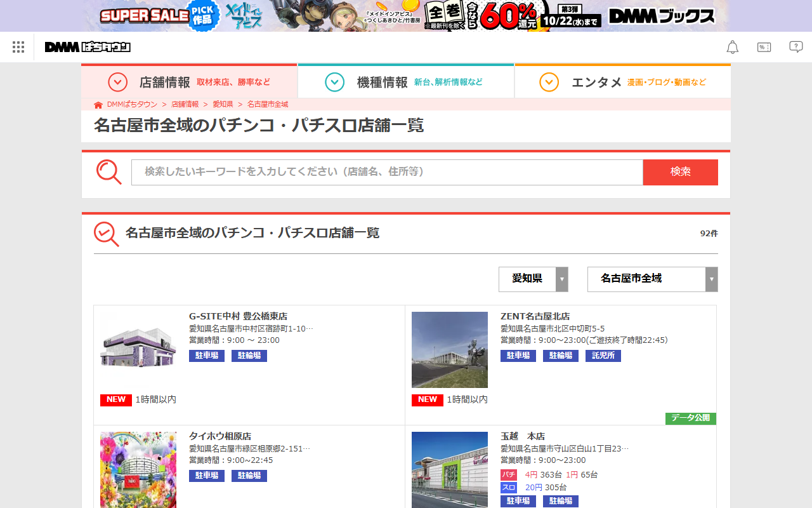This screenshot has height=508, width=812.
Task: Expand the 店舗情報 menu tab
Action: [x=189, y=82]
